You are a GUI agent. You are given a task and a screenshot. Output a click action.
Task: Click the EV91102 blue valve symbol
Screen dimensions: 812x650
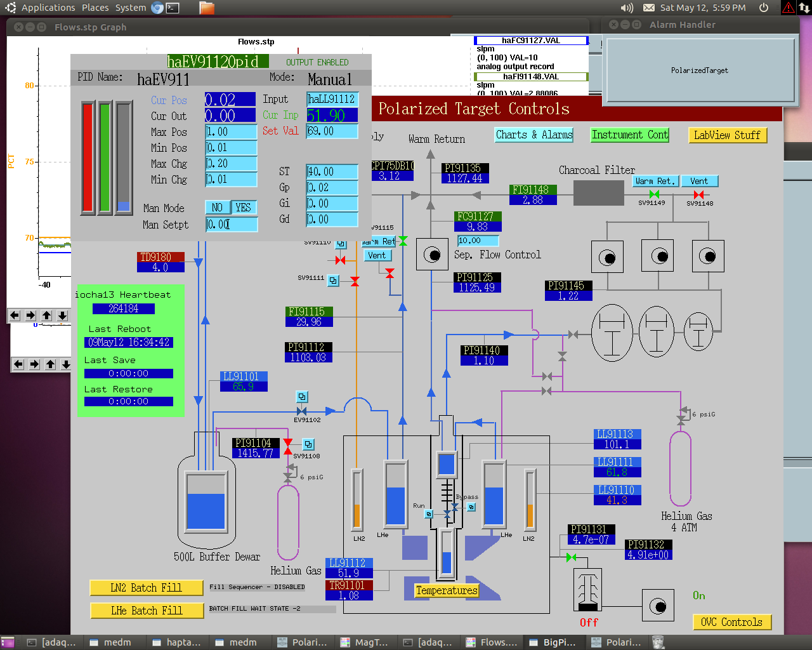(301, 411)
